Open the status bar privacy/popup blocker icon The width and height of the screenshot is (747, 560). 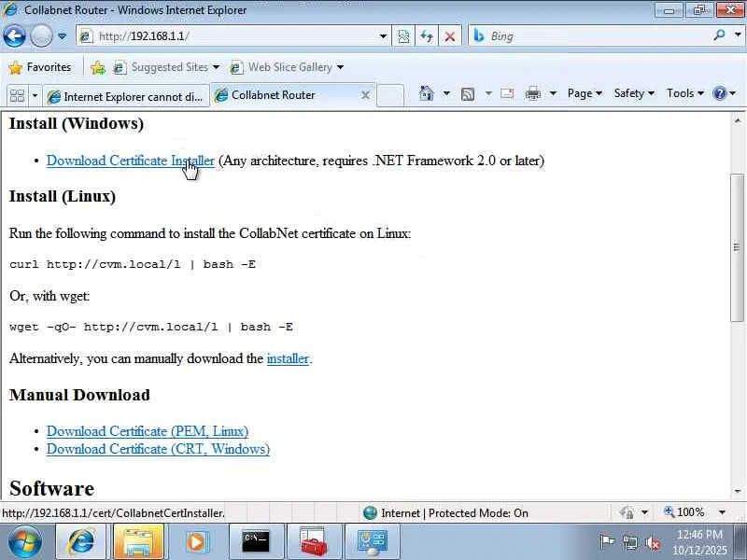coord(627,512)
